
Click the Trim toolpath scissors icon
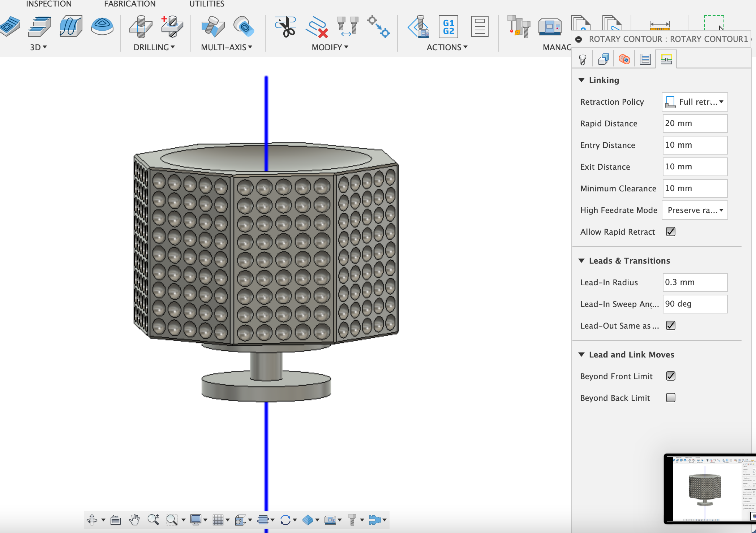pos(285,26)
